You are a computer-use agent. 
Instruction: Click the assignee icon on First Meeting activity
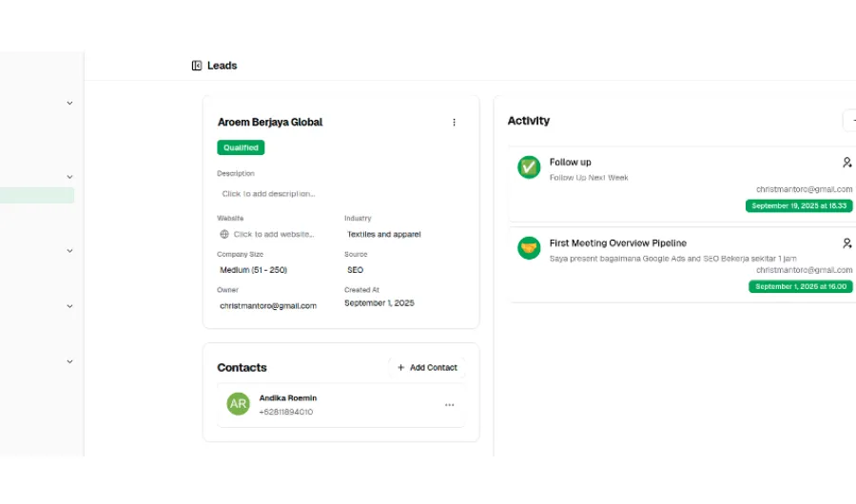click(846, 243)
